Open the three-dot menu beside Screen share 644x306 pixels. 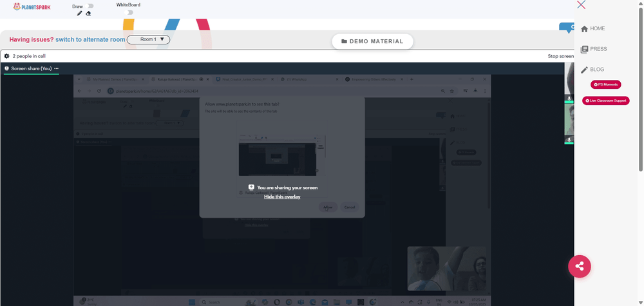(56, 68)
